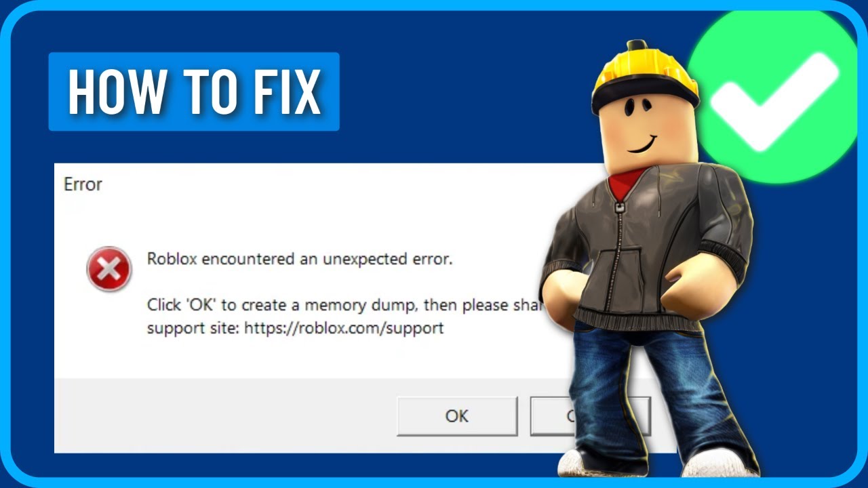Select the HOW TO FIX banner

click(194, 91)
